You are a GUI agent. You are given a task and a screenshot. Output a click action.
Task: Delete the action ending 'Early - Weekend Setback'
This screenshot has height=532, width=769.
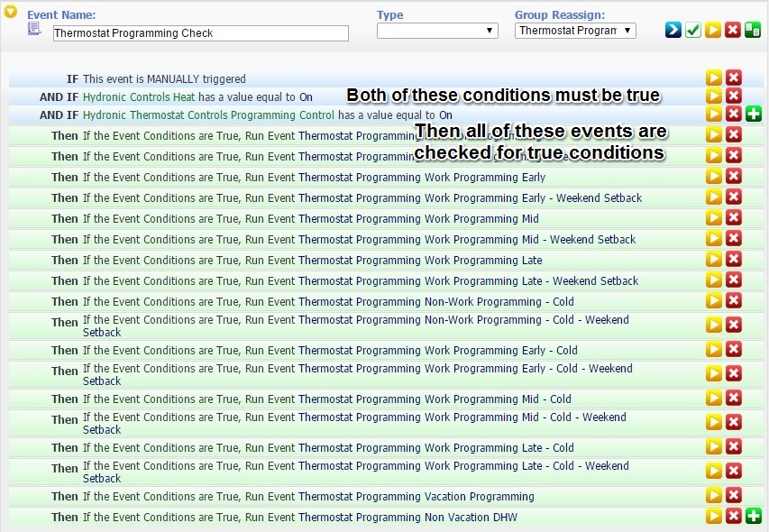(734, 197)
